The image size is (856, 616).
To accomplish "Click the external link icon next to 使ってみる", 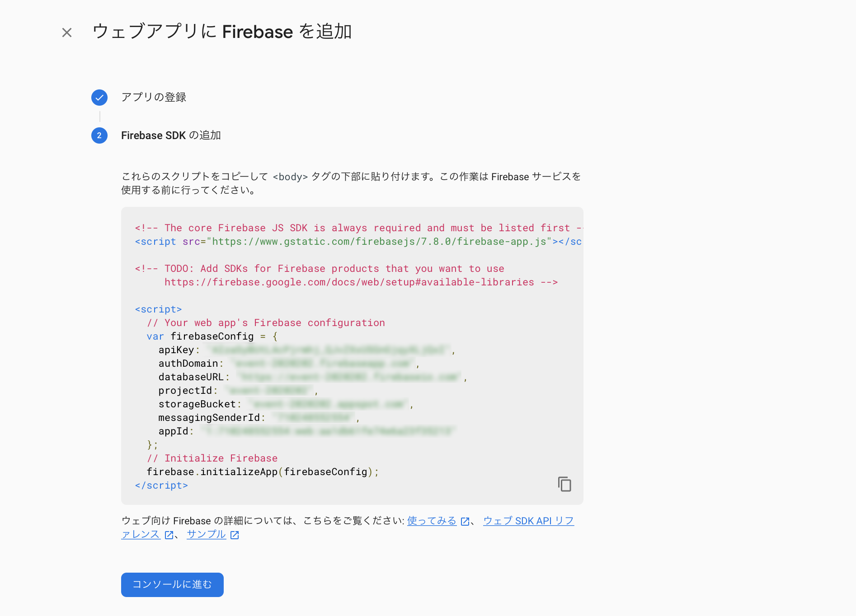I will (465, 522).
